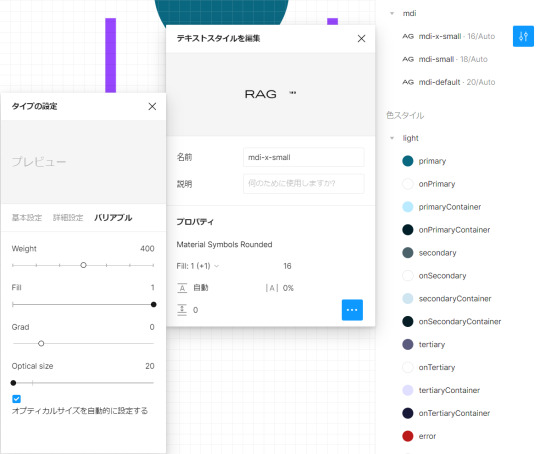Click the Optical size value 20
Screen dimensions: 540x454
click(x=149, y=366)
